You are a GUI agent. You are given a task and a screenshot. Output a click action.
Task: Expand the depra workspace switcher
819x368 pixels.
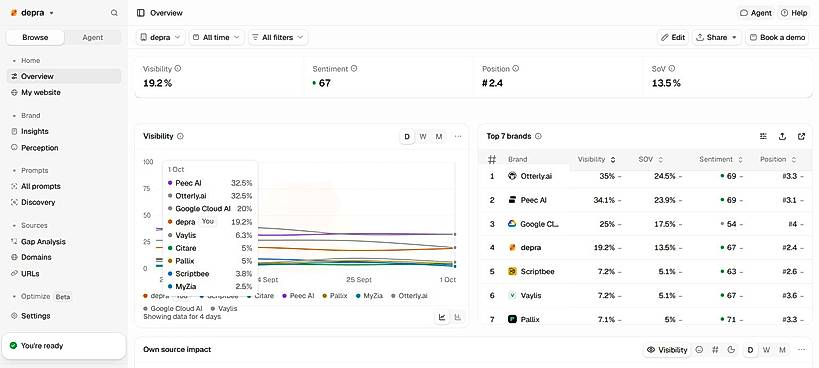coord(32,13)
